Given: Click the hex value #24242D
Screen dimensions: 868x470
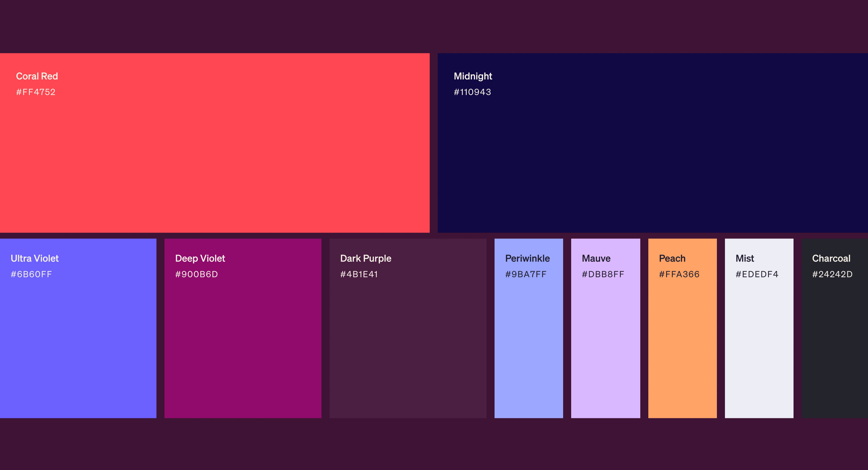Looking at the screenshot, I should tap(832, 274).
